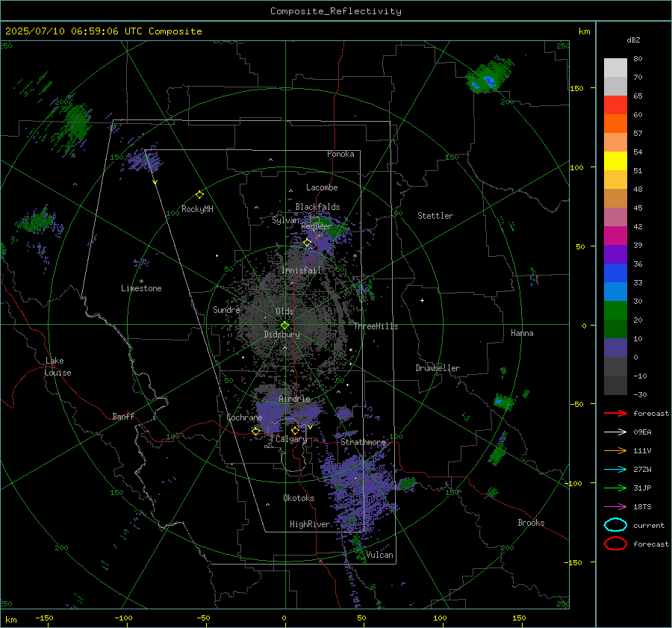Click the red forecast arrow legend icon

click(615, 413)
